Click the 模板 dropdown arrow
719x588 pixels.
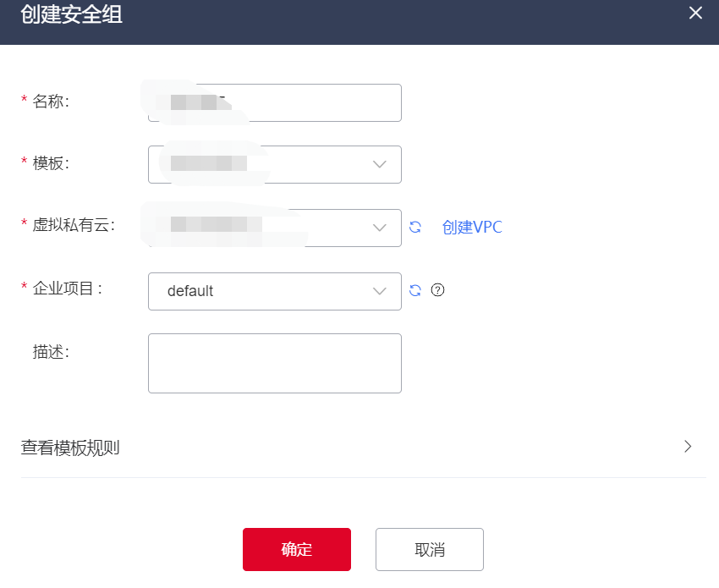[379, 164]
